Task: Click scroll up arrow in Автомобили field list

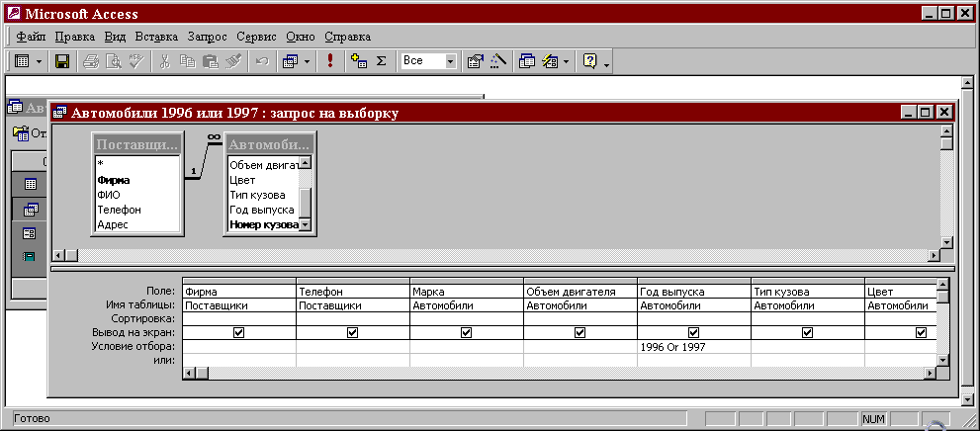Action: coord(307,163)
